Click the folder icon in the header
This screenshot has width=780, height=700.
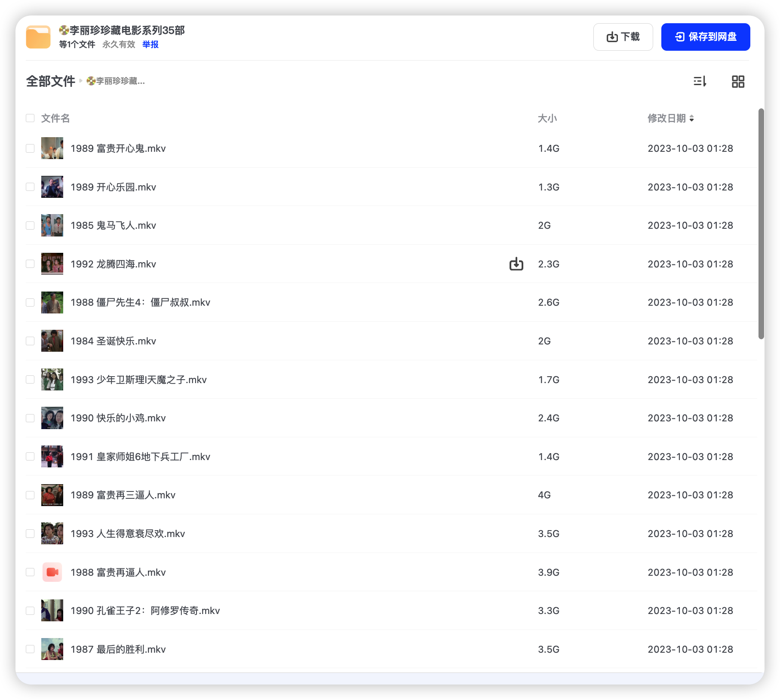tap(38, 37)
